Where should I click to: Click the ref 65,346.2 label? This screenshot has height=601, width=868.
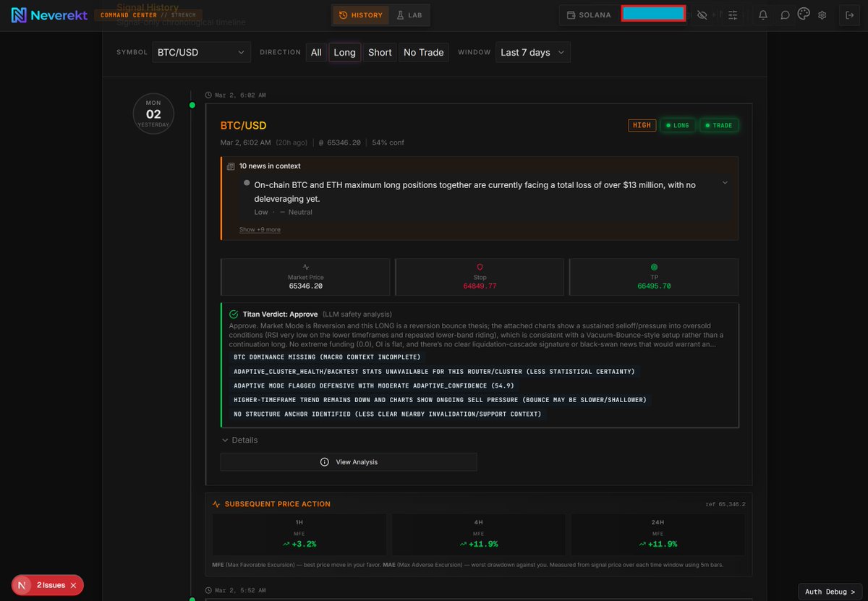(725, 504)
